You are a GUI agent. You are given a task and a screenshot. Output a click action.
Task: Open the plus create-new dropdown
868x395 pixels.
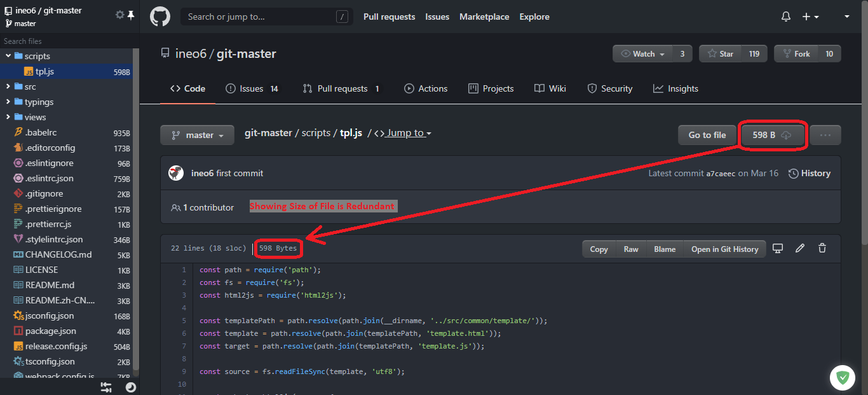point(810,17)
